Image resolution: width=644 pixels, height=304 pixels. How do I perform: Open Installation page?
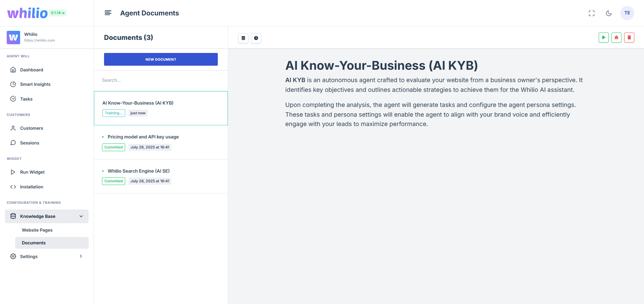pos(47,187)
